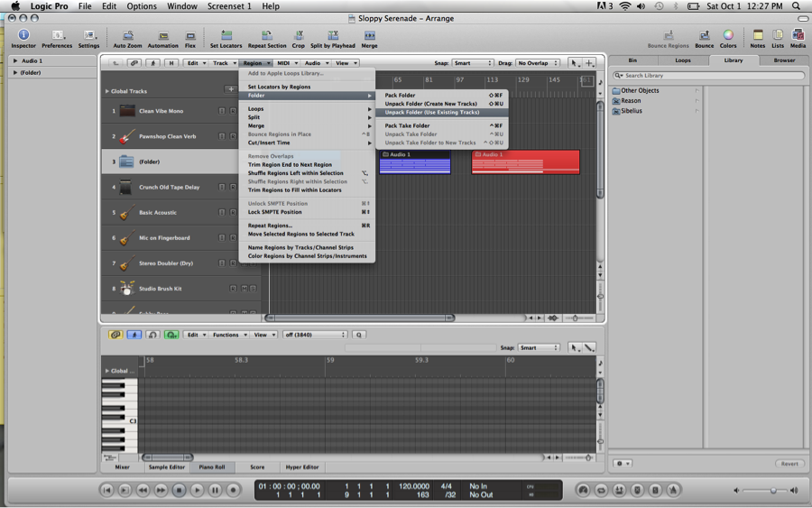Open the Colors palette icon
This screenshot has width=812, height=508.
tap(728, 36)
